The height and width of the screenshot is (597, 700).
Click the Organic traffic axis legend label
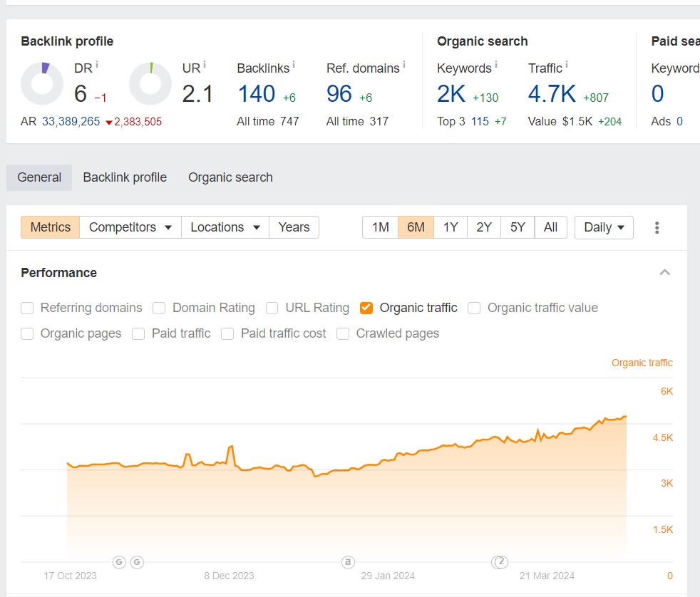(x=642, y=363)
